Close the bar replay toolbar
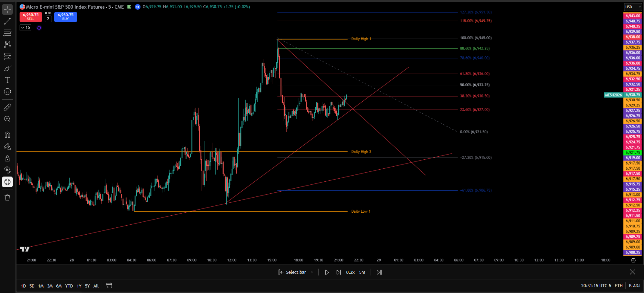Screen dimensions: 644x293 point(632,272)
